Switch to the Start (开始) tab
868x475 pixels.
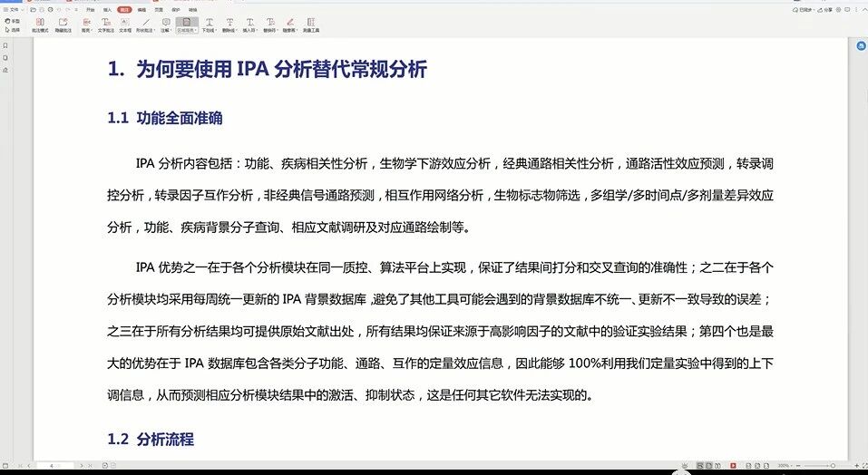90,9
